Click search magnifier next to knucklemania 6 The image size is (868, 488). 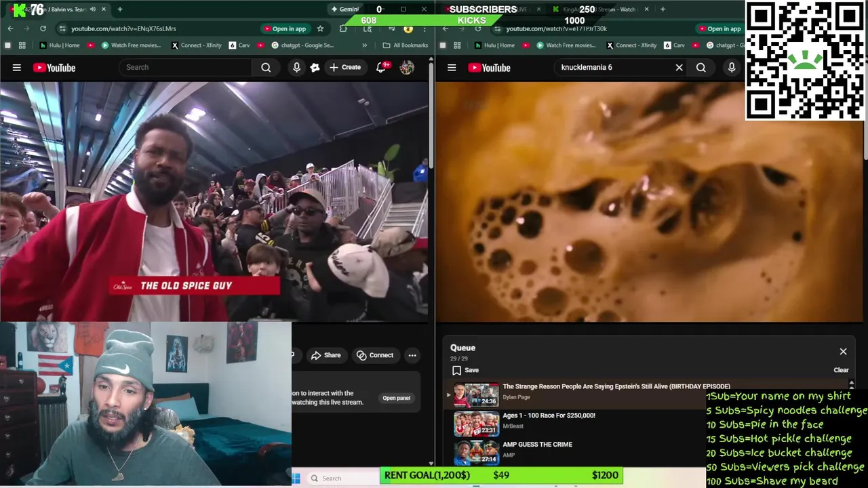(701, 67)
